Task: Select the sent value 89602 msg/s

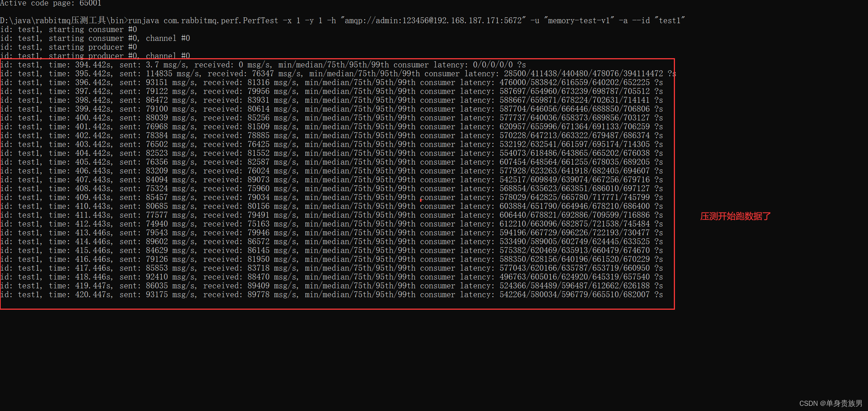Action: (171, 242)
